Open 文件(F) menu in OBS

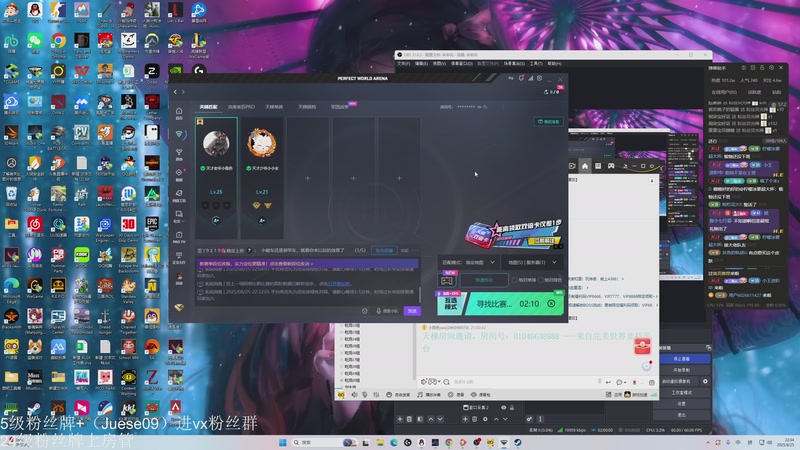coord(403,63)
